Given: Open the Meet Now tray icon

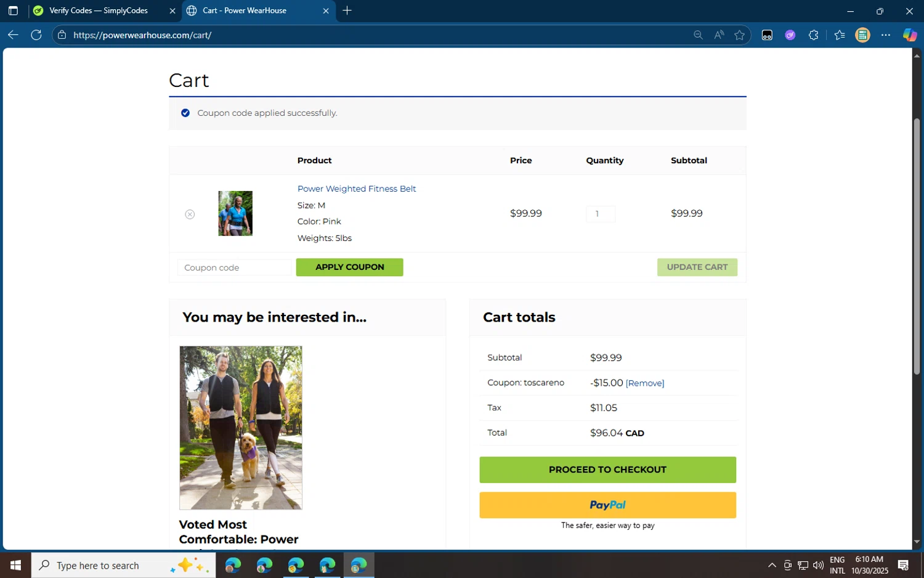Looking at the screenshot, I should (x=787, y=565).
